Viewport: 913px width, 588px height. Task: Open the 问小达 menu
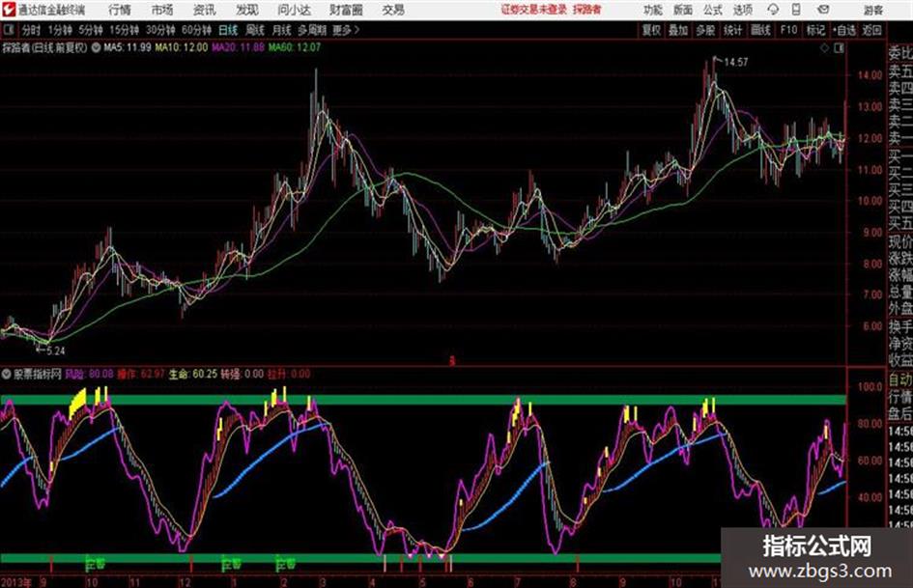click(294, 10)
